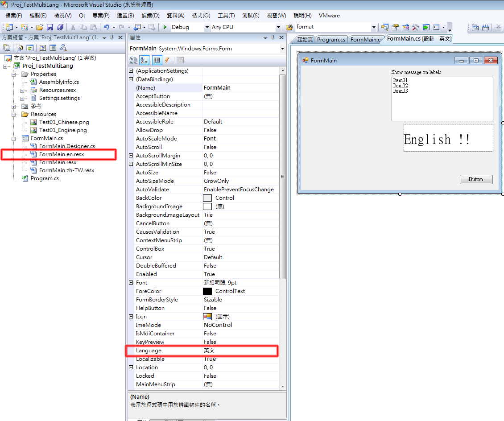504x421 pixels.
Task: Click the Add New Item toolbar icon
Action: (x=25, y=27)
